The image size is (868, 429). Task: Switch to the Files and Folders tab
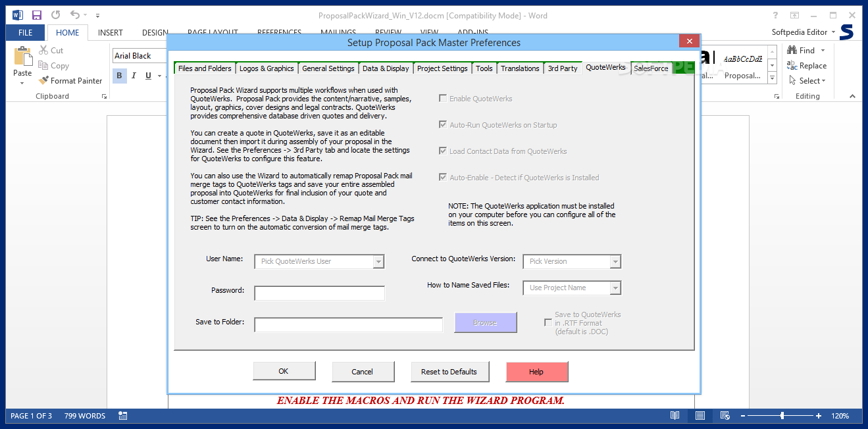click(205, 68)
